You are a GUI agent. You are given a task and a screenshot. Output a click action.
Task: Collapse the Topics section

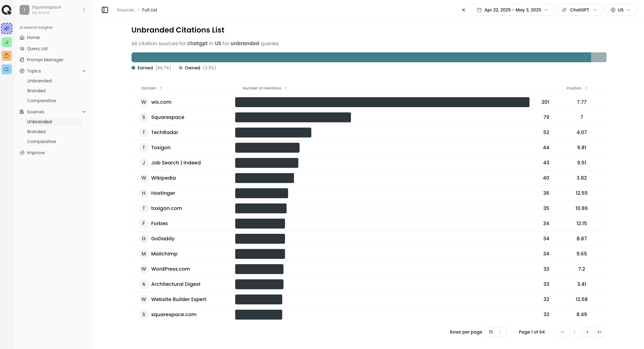[84, 71]
